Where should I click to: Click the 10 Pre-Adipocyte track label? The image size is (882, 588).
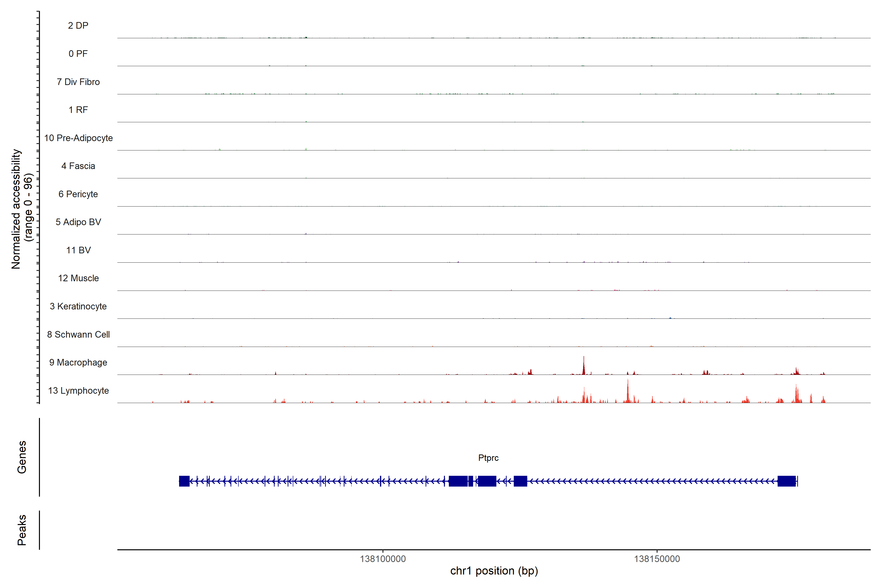tap(78, 138)
